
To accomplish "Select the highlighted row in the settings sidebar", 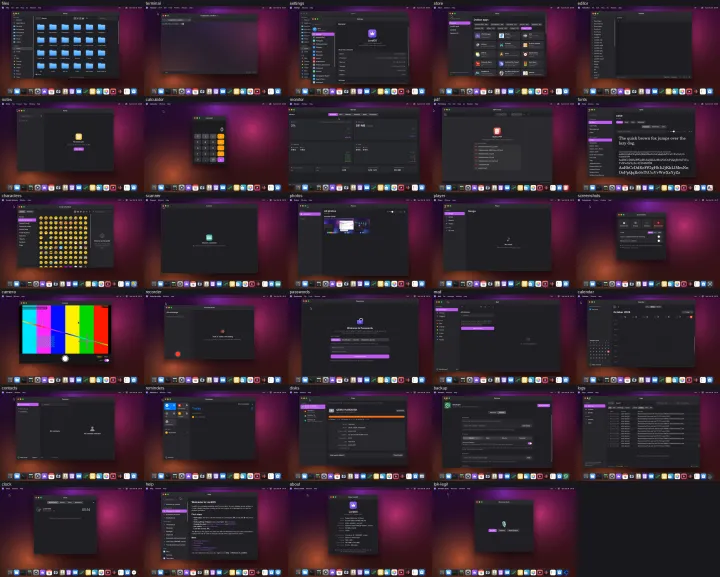I will (x=323, y=34).
